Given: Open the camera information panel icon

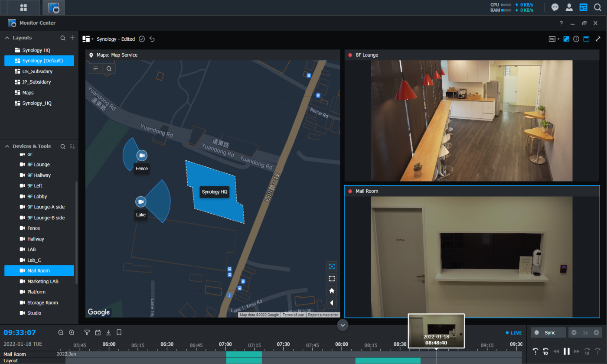Looking at the screenshot, I should tap(576, 39).
